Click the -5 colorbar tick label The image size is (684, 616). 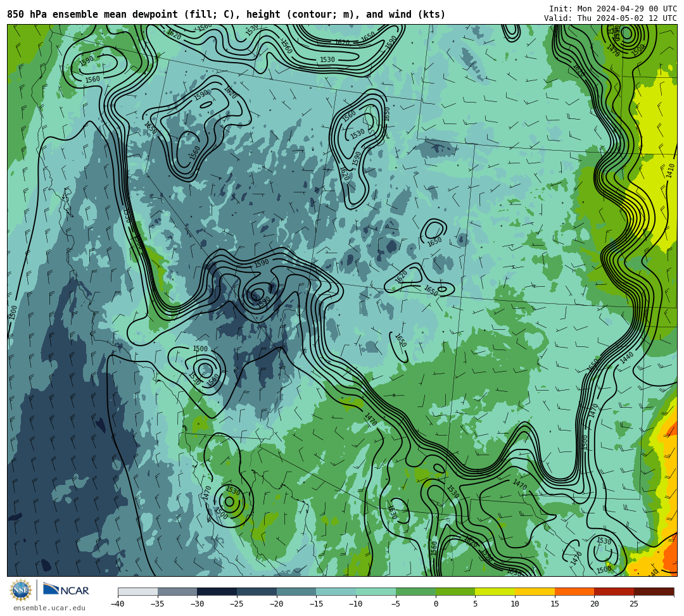coord(395,604)
